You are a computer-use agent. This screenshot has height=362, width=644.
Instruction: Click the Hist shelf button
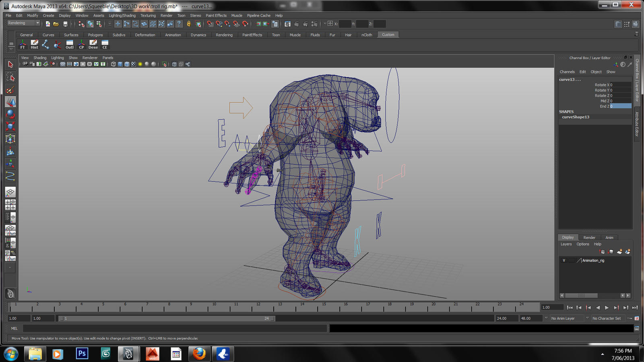click(35, 44)
